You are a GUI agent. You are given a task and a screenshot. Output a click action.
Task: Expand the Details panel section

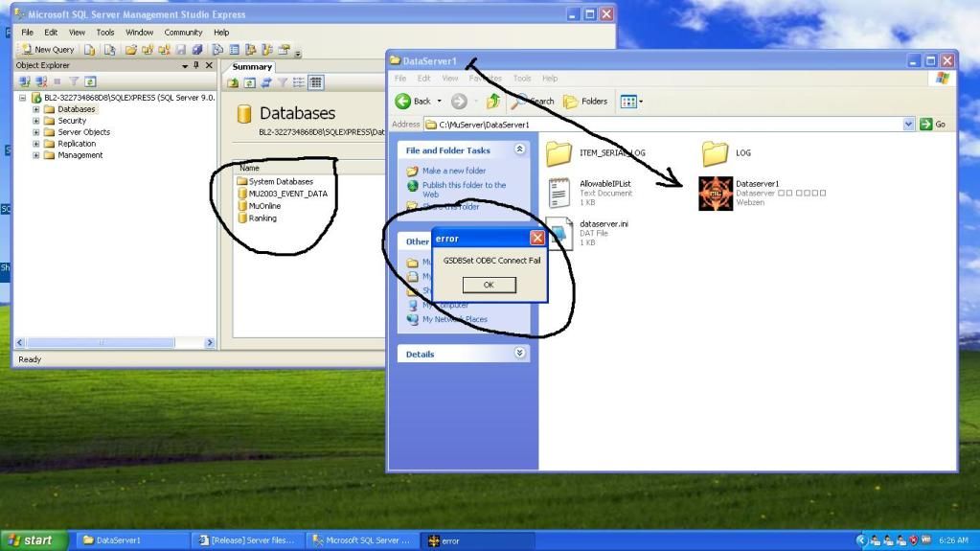[520, 354]
